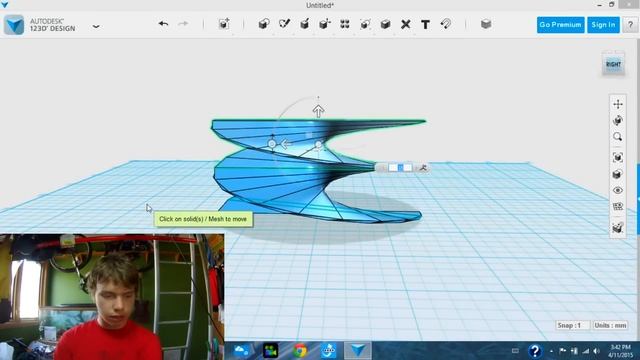Screen dimensions: 640x360
Task: Click the 123D Design taskbar icon
Action: [x=358, y=351]
